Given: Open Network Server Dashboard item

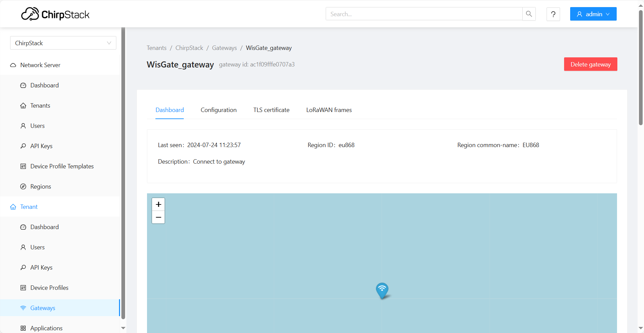Looking at the screenshot, I should coord(60,85).
